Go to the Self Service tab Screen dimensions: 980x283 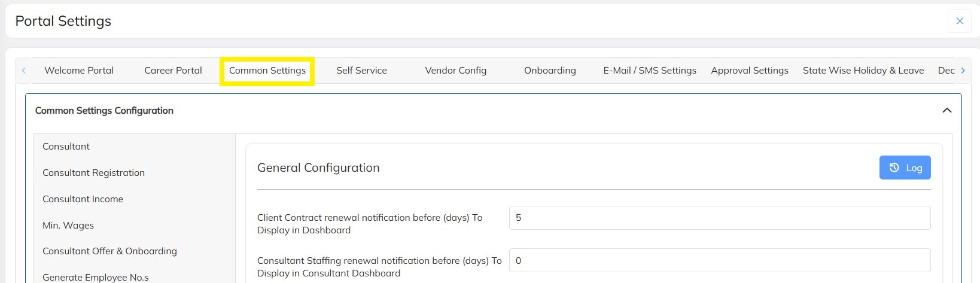click(x=361, y=71)
